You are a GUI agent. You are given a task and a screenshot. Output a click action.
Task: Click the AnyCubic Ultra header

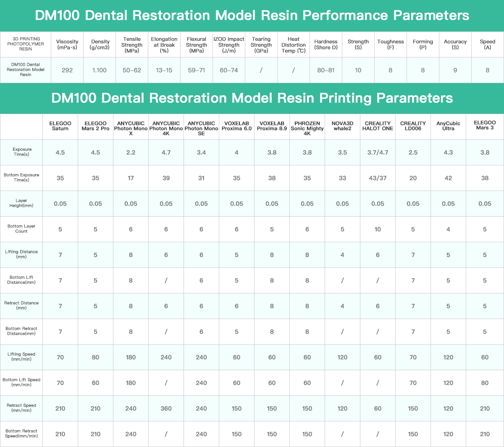[x=449, y=126]
